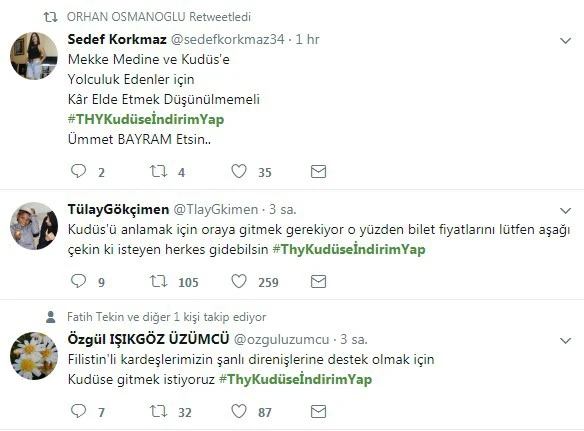584x431 pixels.
Task: Send Özgül's tweet via envelope icon
Action: tap(318, 411)
